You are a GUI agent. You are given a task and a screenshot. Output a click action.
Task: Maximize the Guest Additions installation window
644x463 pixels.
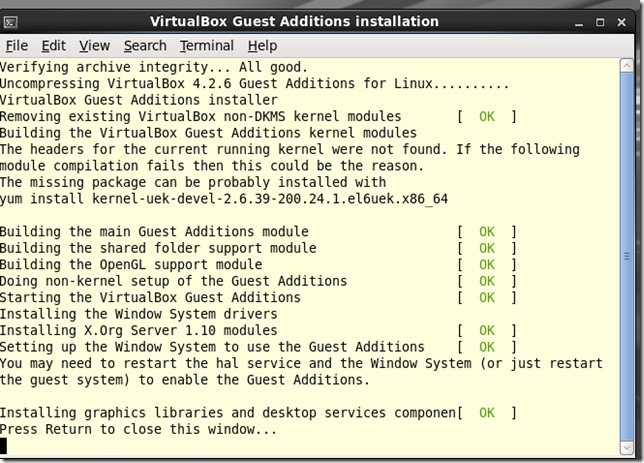601,21
